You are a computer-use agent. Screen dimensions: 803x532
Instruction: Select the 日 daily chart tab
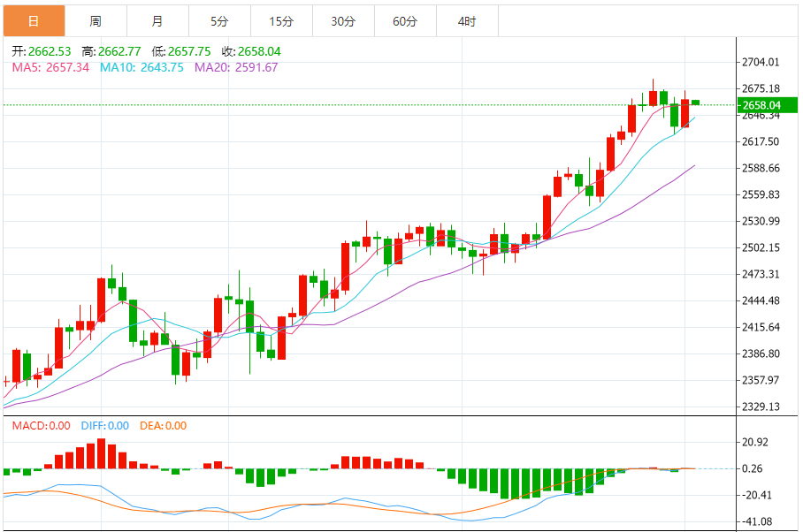[x=34, y=21]
